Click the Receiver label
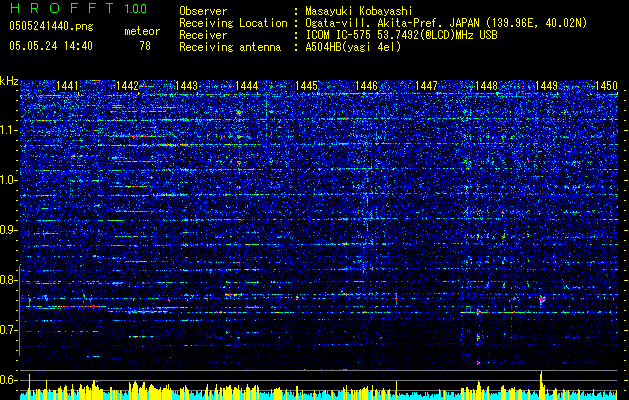The width and height of the screenshot is (629, 400). (203, 35)
